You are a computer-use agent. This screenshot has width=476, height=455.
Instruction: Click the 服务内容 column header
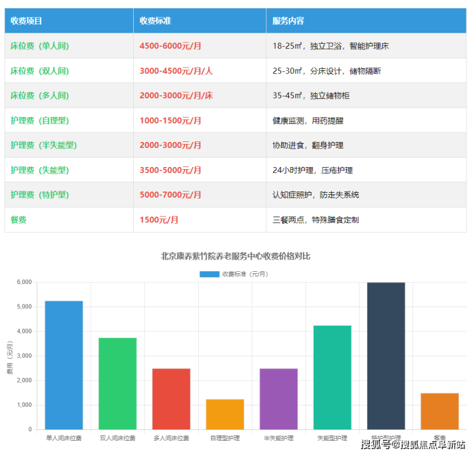[288, 21]
